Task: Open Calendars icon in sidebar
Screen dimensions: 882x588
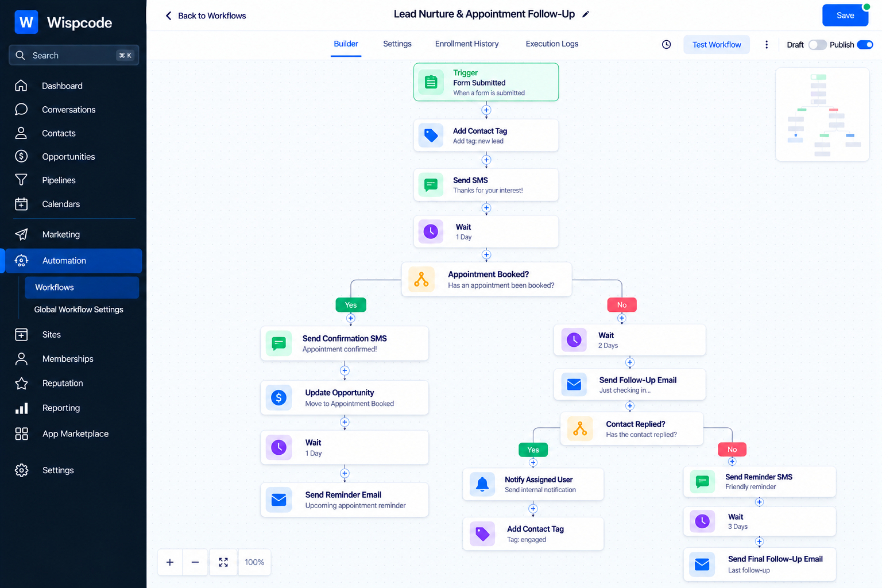Action: click(x=21, y=204)
